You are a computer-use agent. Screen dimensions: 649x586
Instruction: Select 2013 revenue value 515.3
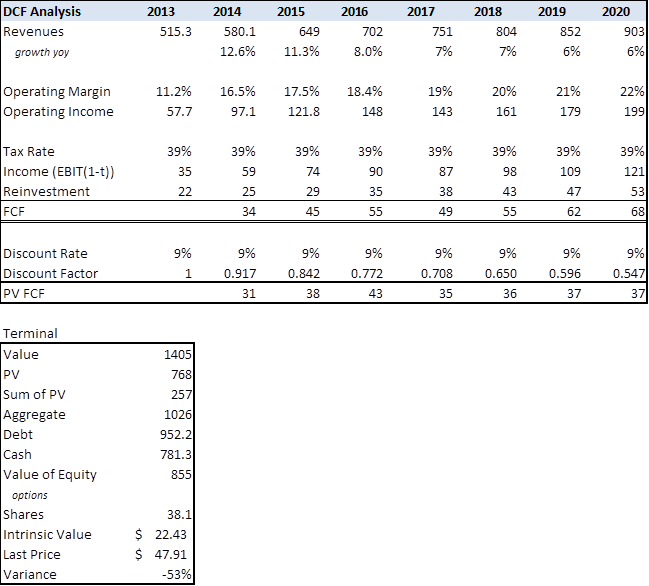(175, 31)
